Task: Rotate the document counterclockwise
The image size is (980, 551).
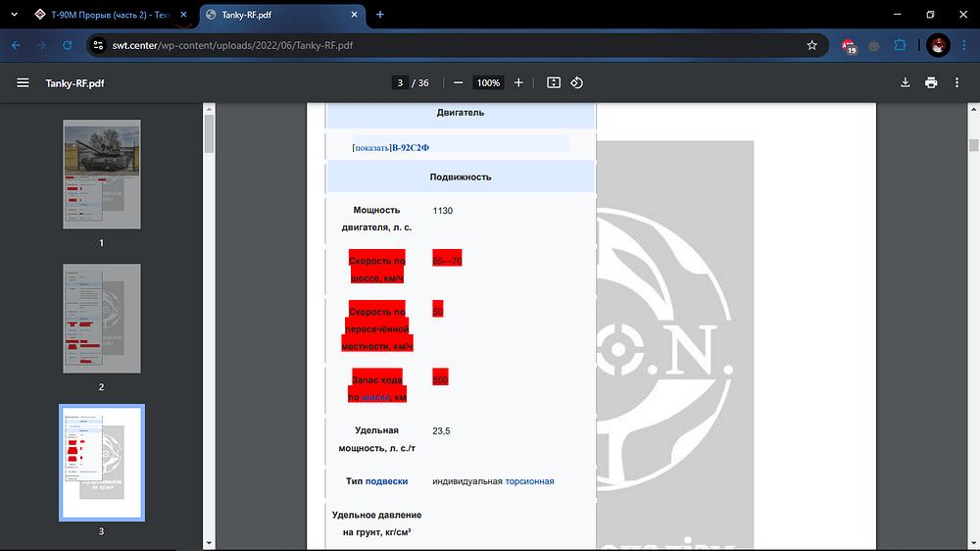Action: click(576, 83)
